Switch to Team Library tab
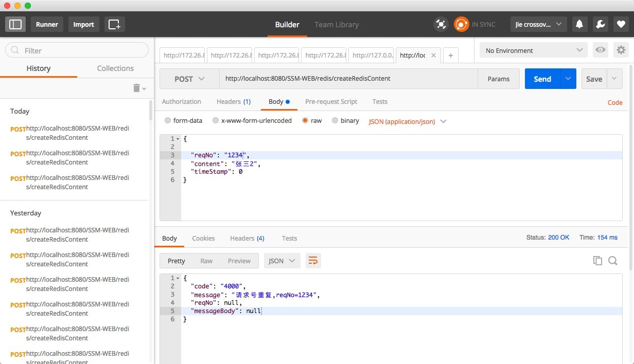 point(337,24)
